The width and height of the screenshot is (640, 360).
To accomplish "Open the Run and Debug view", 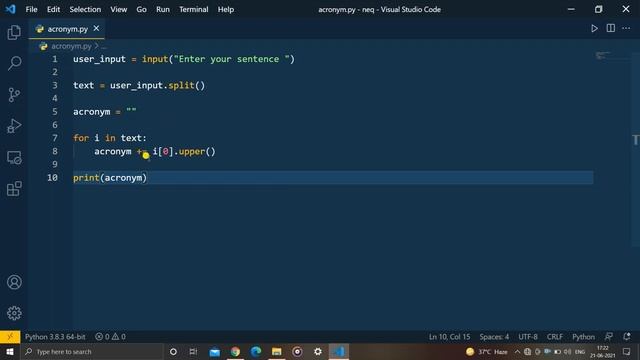I will [14, 126].
